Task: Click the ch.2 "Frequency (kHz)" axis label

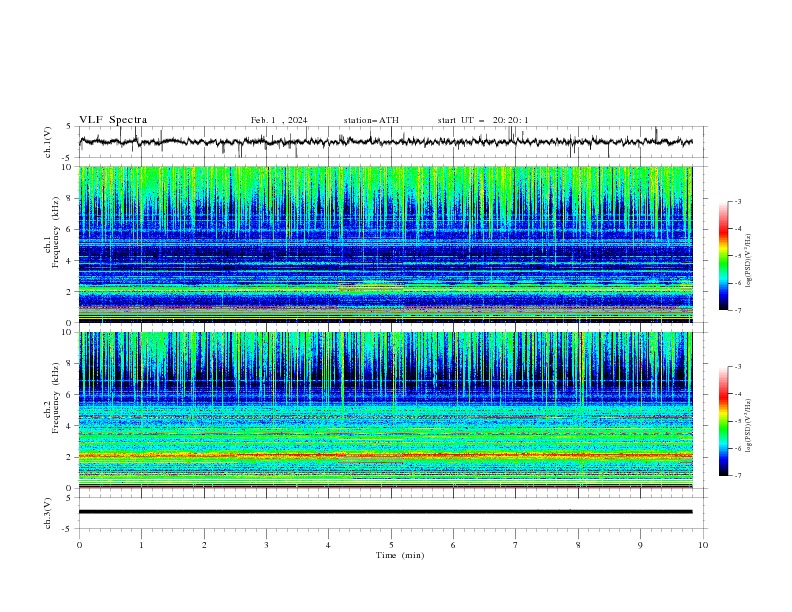Action: click(56, 397)
